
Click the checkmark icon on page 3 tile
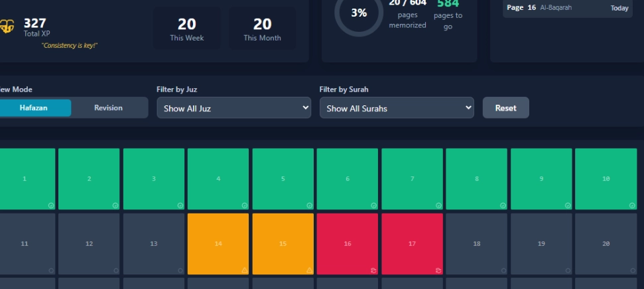pyautogui.click(x=180, y=205)
